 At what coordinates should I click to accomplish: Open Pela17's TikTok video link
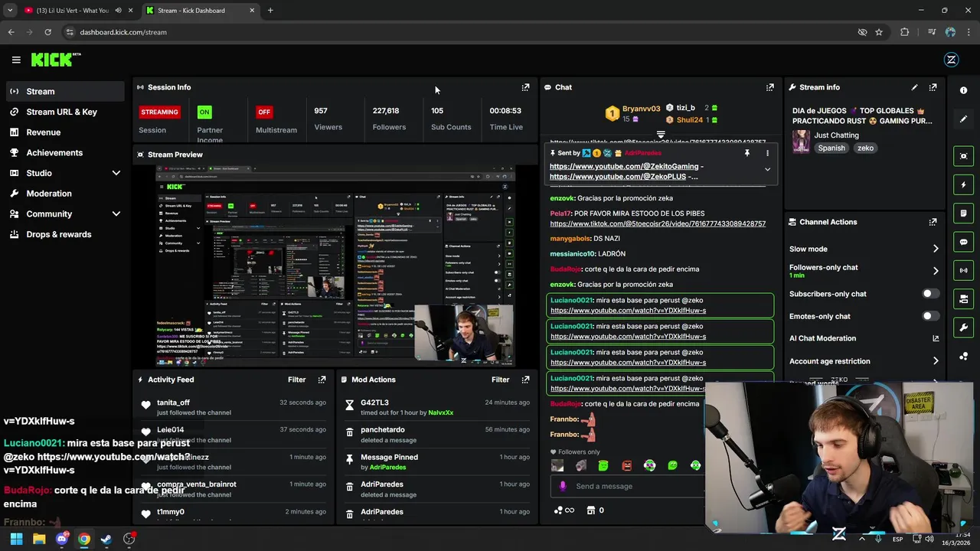(658, 223)
